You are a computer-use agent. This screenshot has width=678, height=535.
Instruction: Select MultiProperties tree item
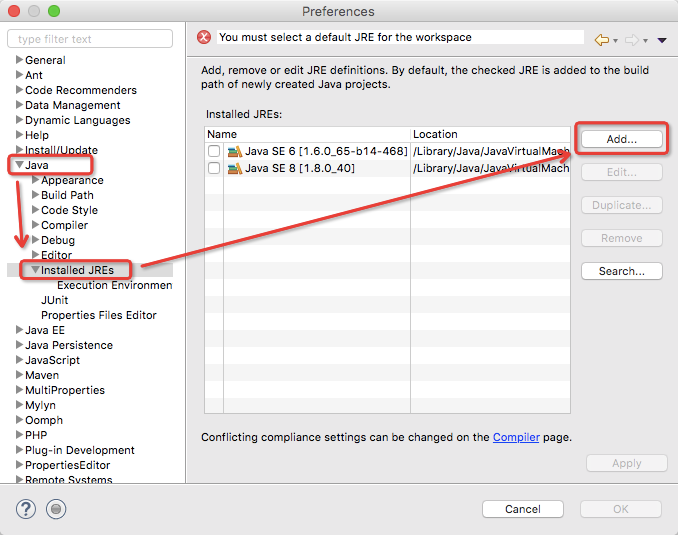pos(65,390)
